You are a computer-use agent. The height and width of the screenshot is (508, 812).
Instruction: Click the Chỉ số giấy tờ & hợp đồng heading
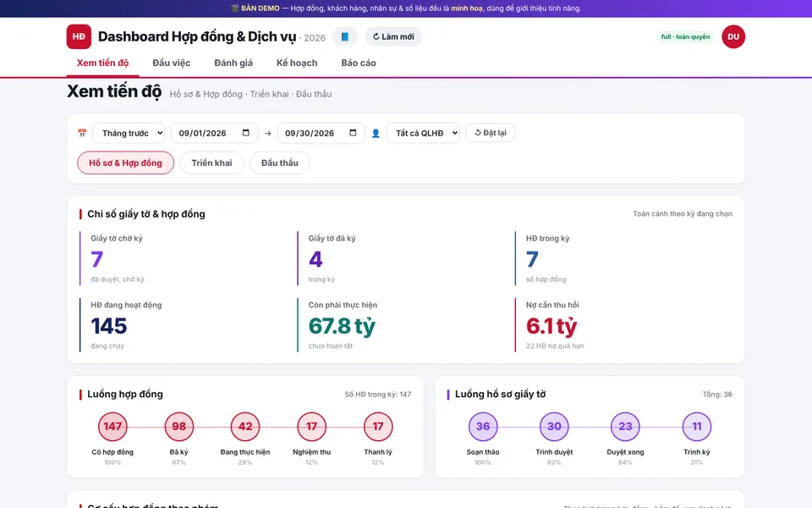pyautogui.click(x=146, y=214)
